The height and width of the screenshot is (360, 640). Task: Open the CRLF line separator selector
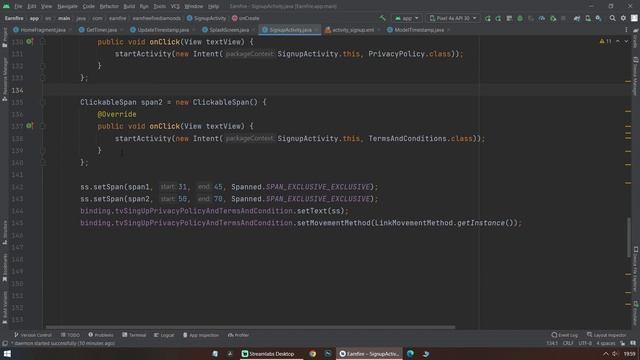pyautogui.click(x=568, y=343)
